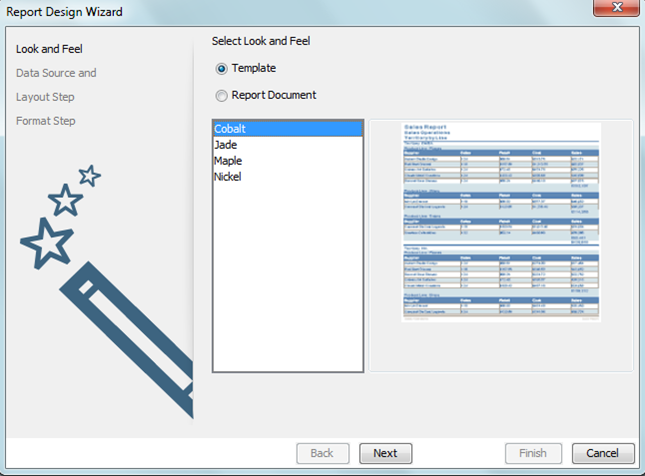
Task: Choose the Maple template
Action: [x=228, y=161]
